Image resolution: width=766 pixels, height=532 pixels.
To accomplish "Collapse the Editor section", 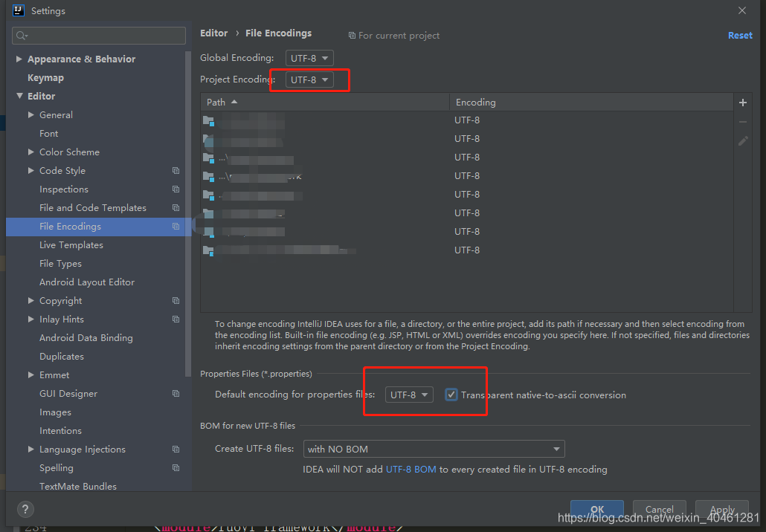I will coord(19,96).
